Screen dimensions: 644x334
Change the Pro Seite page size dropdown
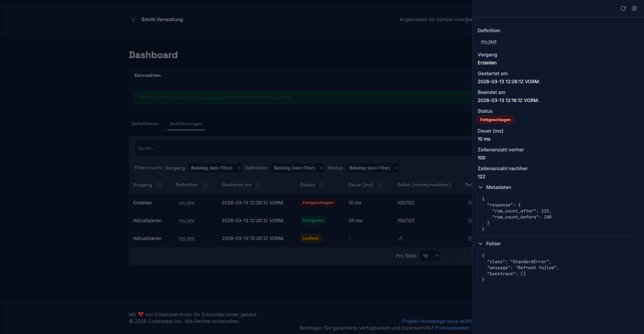point(430,256)
